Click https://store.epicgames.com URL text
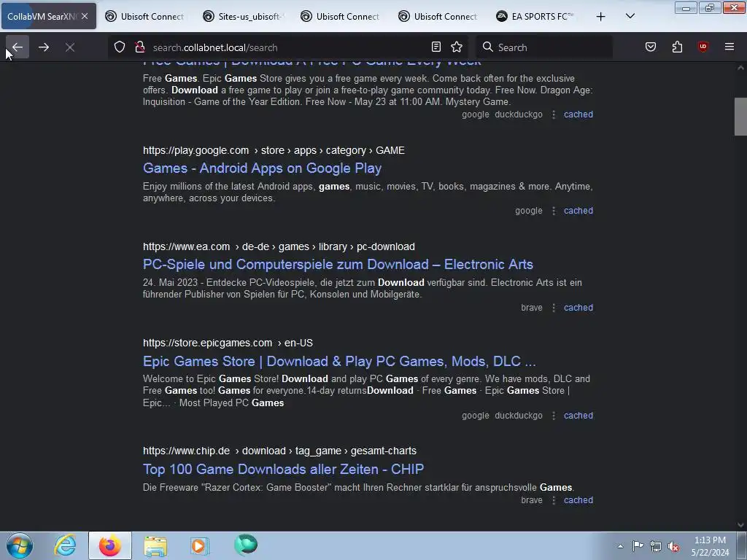Viewport: 747px width, 560px height. click(207, 343)
